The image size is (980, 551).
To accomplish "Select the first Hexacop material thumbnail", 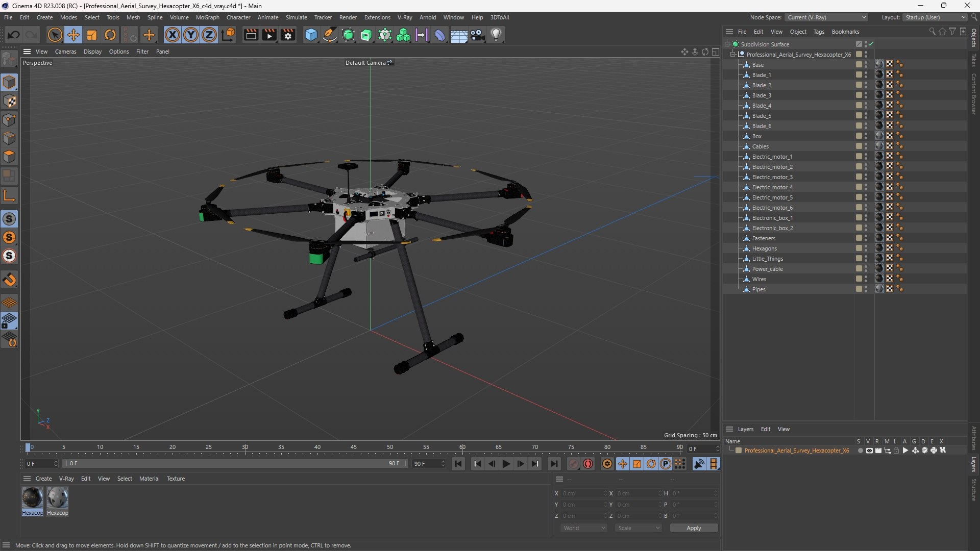I will [32, 497].
